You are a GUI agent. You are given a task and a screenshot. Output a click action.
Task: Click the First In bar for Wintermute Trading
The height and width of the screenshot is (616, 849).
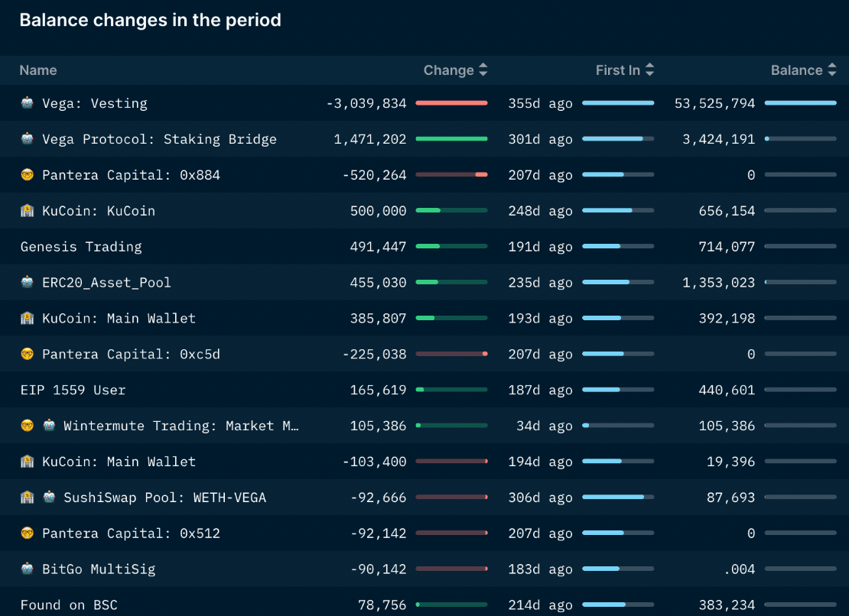click(x=618, y=426)
